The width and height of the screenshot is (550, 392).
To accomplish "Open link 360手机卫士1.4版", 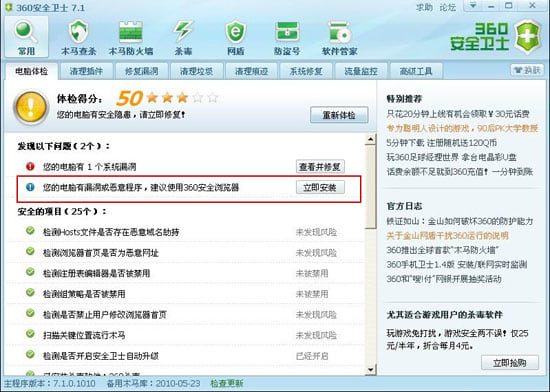I will (x=457, y=264).
